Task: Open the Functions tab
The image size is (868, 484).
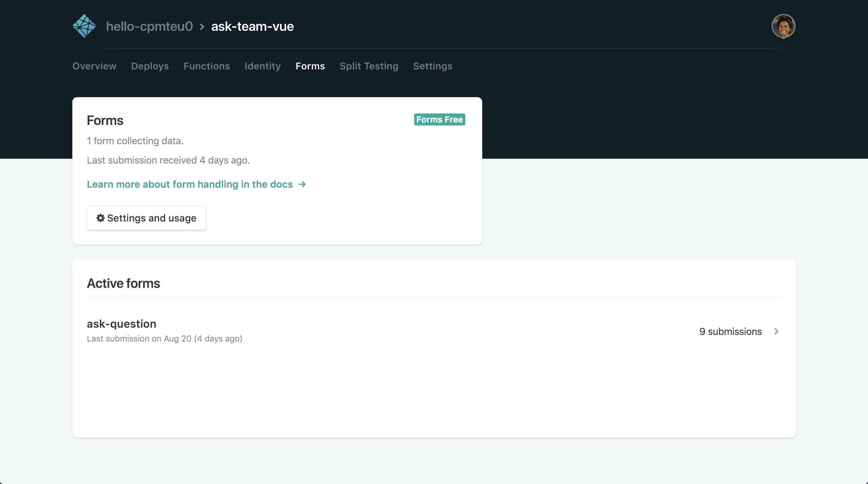Action: tap(206, 66)
